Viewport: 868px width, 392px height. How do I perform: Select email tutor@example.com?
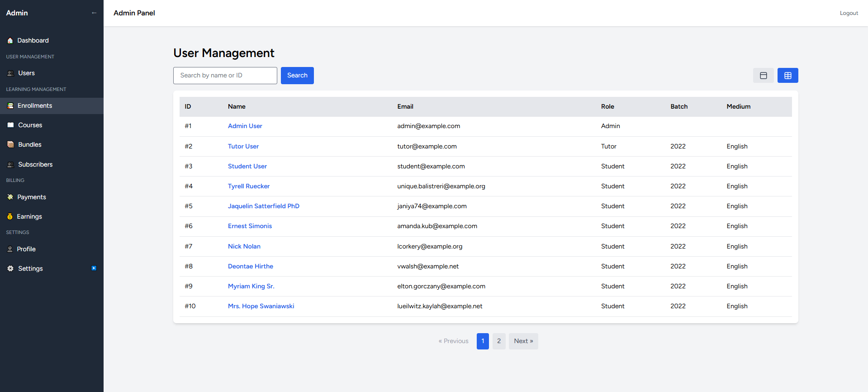click(x=427, y=147)
